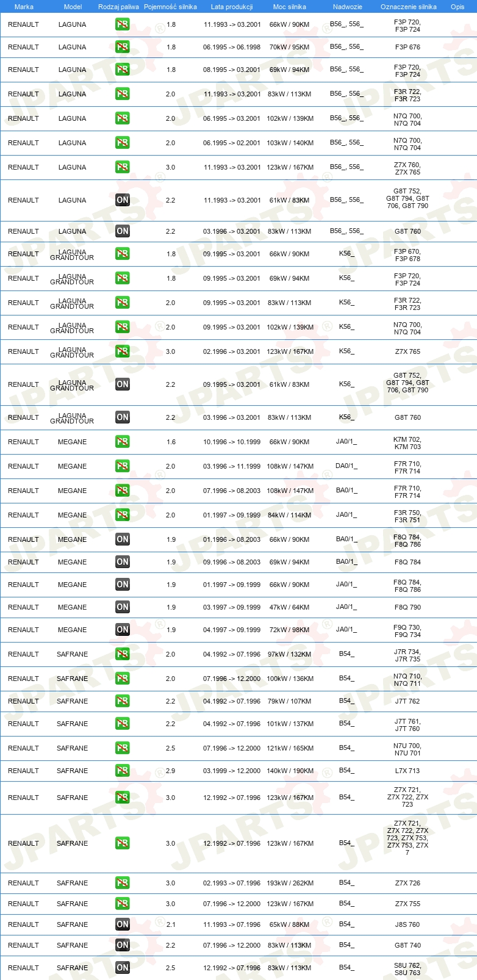This screenshot has width=477, height=980.
Task: Select engine code F9Q 730, F9Q 734
Action: pos(407,631)
